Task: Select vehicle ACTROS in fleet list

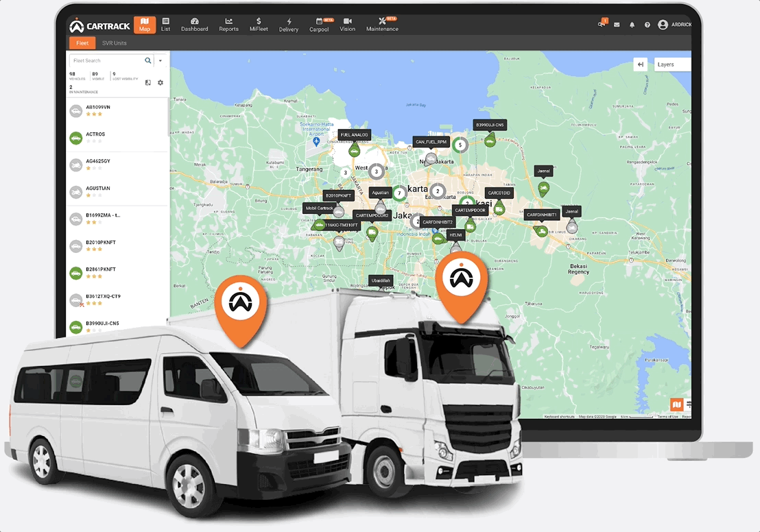Action: pos(117,138)
